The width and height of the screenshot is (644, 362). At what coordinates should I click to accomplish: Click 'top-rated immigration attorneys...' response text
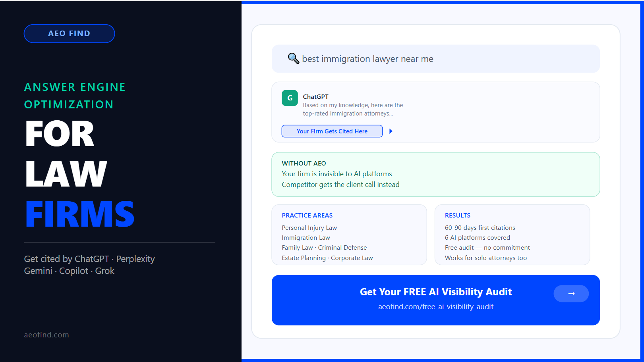click(348, 114)
